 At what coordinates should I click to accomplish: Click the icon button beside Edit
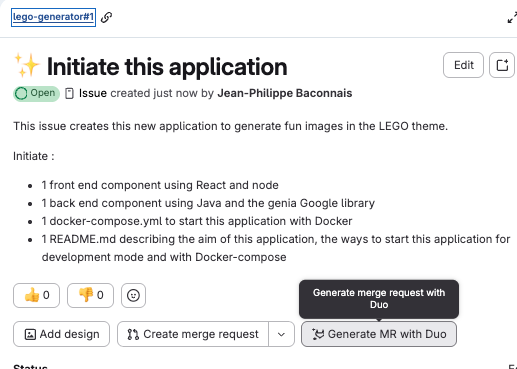(x=502, y=65)
